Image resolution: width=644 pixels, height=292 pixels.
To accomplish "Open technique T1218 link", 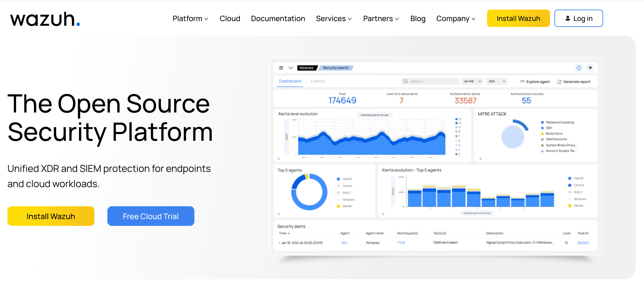I will point(401,243).
